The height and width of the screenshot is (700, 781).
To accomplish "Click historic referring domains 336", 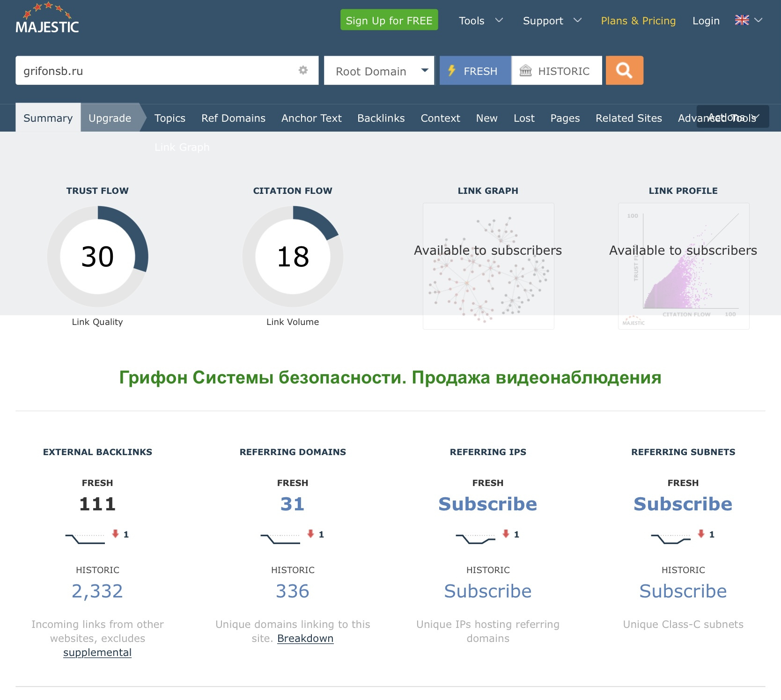I will click(x=293, y=591).
